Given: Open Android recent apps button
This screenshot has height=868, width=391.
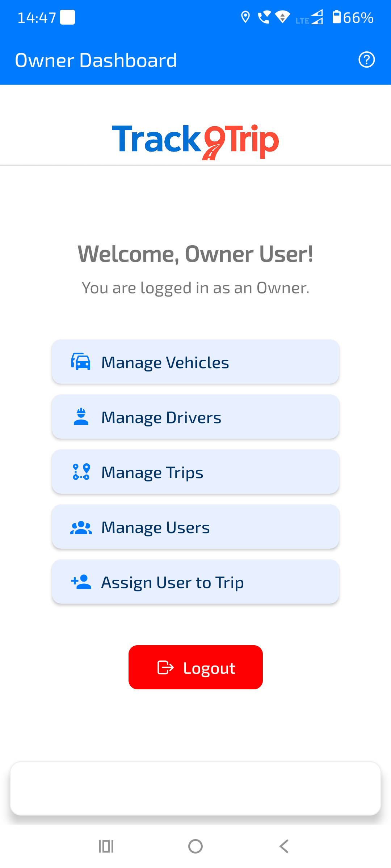Looking at the screenshot, I should point(106,846).
